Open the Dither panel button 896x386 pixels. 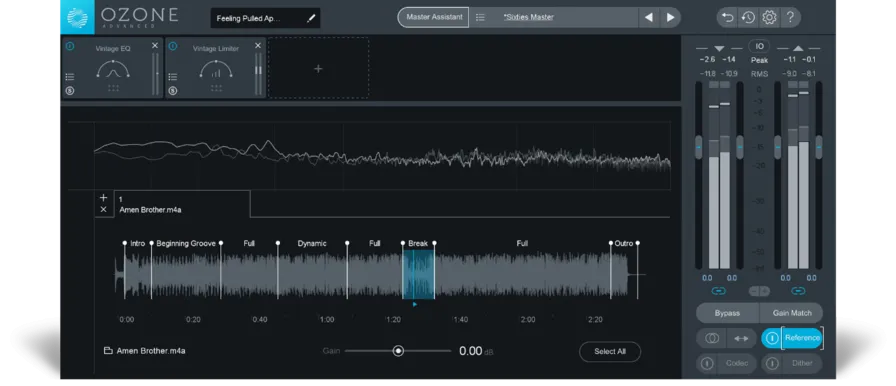pos(802,363)
